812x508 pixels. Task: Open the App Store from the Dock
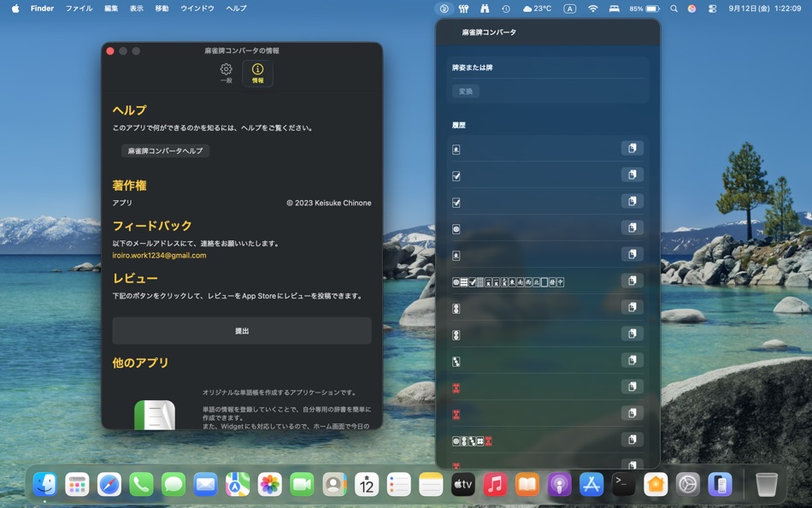pyautogui.click(x=590, y=484)
